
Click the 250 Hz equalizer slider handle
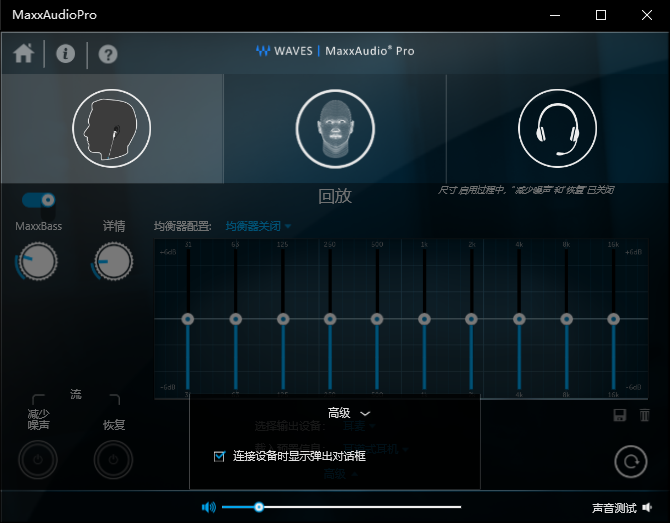(x=330, y=319)
